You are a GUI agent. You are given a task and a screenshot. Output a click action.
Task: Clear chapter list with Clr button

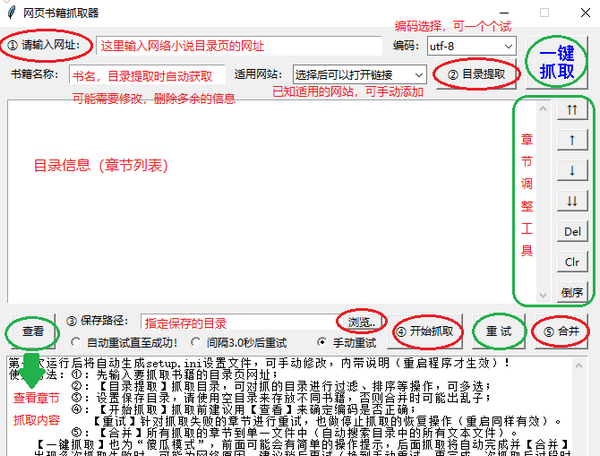tap(572, 261)
